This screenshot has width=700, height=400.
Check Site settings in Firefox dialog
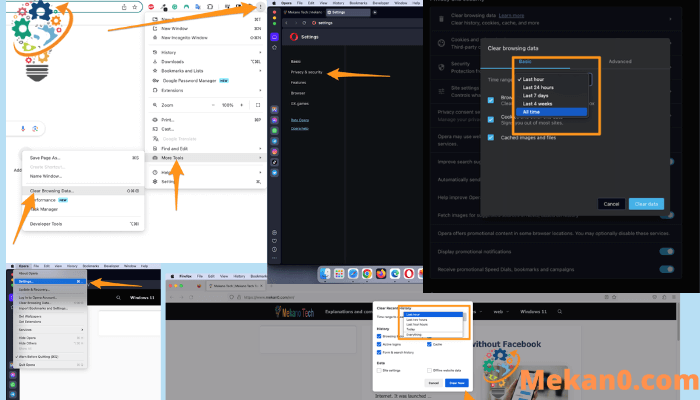point(379,370)
